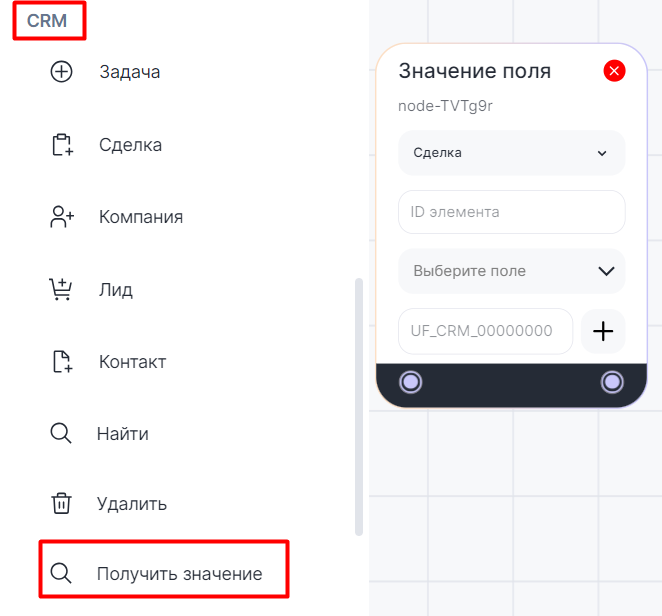
Task: Select the Компания menu entry
Action: click(x=141, y=217)
